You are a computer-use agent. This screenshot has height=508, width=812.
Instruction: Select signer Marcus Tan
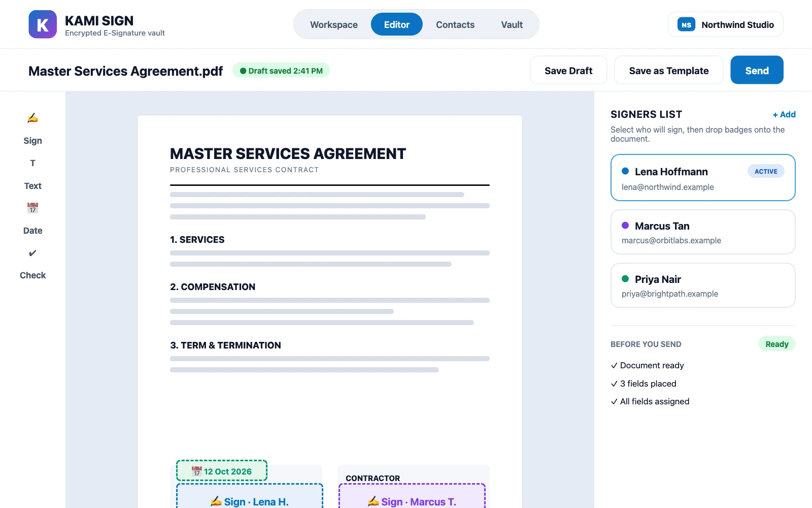tap(703, 232)
